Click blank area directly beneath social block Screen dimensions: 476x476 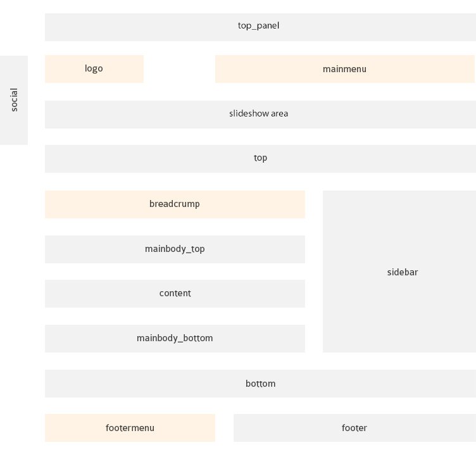(14, 170)
